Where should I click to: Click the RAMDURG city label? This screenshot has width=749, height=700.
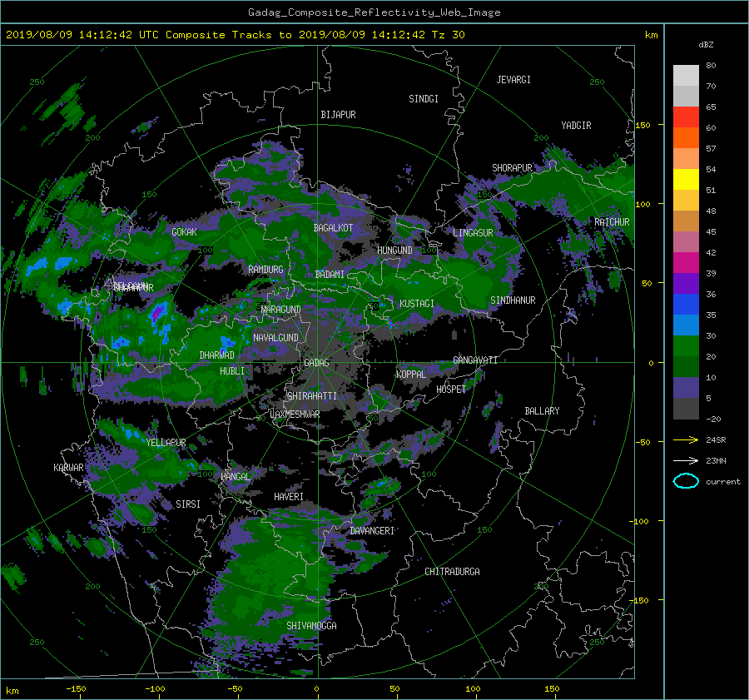[265, 270]
